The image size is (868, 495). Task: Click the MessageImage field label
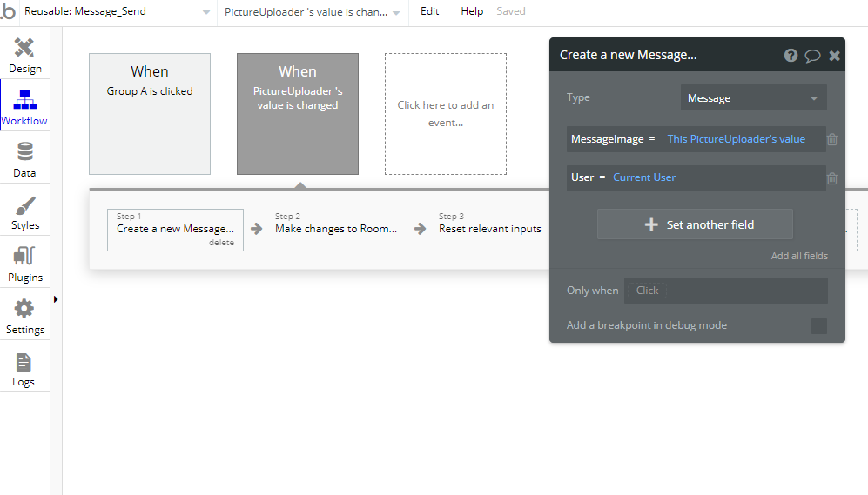tap(608, 139)
